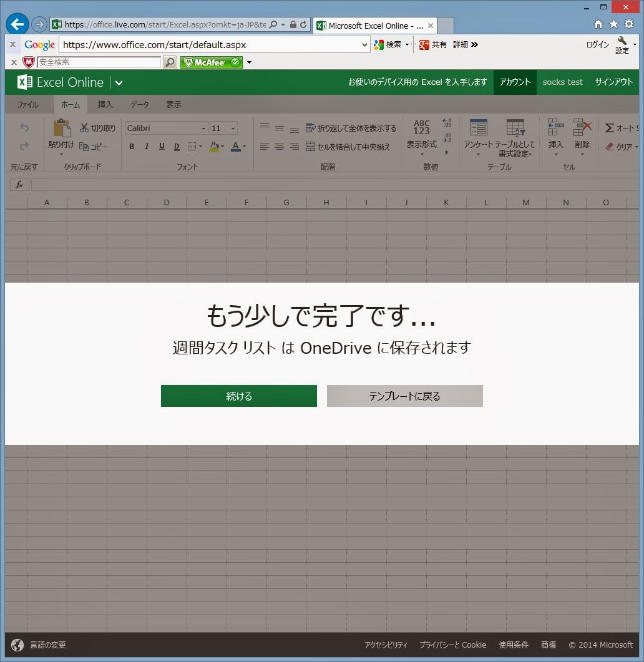644x662 pixels.
Task: Toggle bold formatting
Action: (132, 147)
